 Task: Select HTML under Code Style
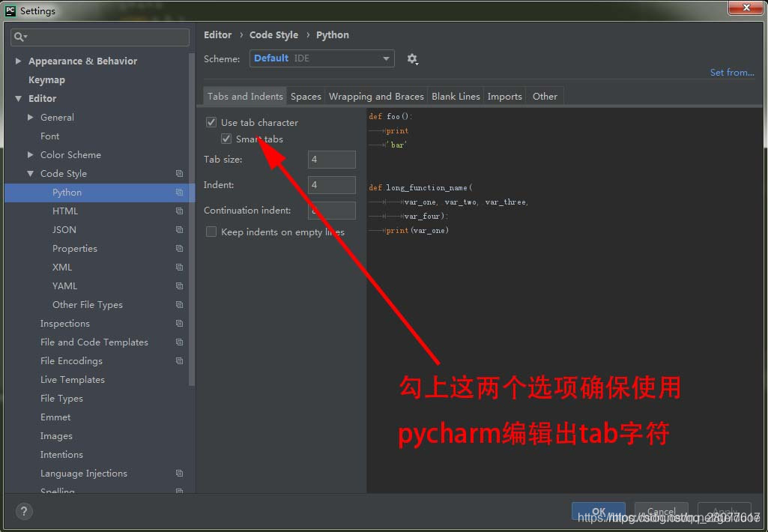tap(65, 211)
